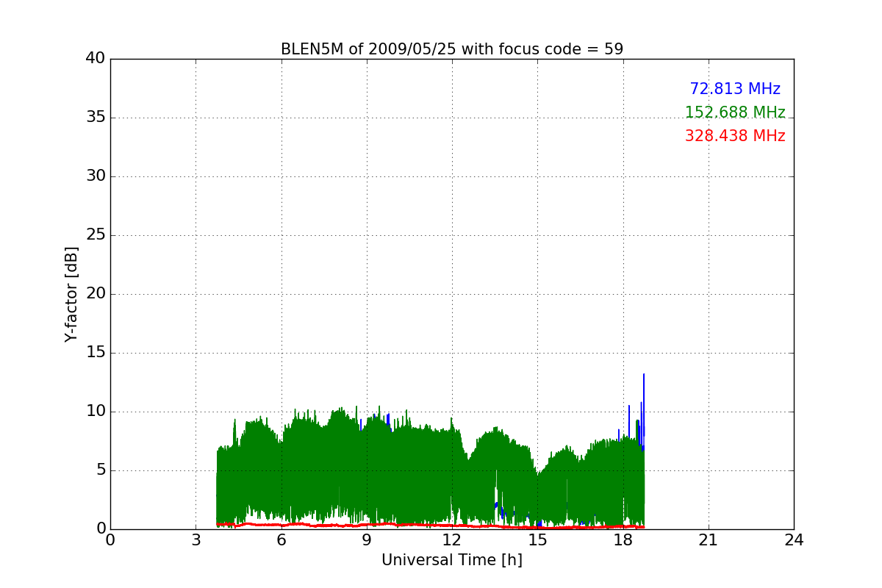Click x-axis tick label '12'
This screenshot has height=588, width=882.
(x=452, y=540)
